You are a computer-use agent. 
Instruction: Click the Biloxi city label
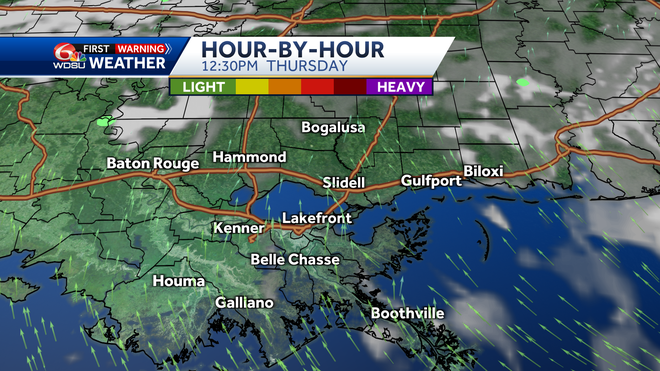[x=483, y=171]
